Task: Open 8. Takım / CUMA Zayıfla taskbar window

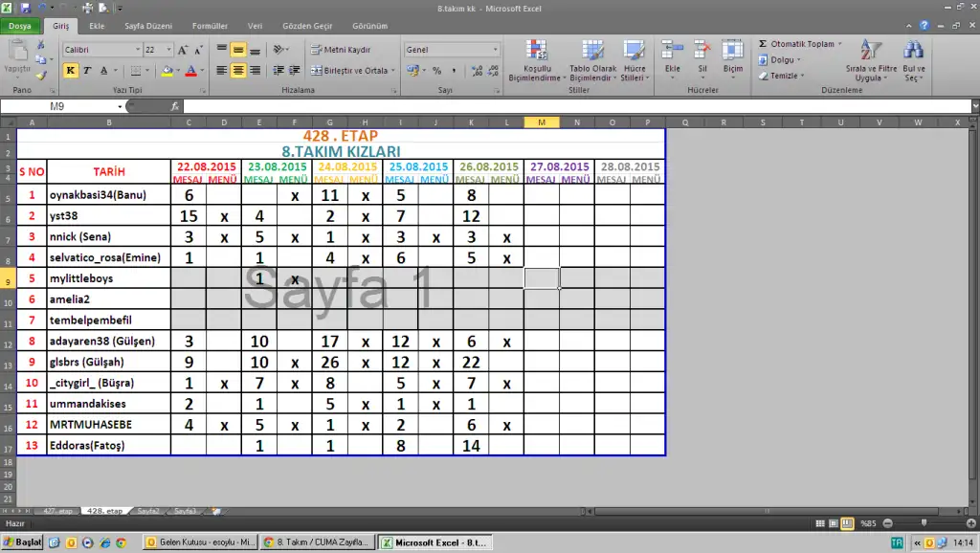Action: [319, 542]
